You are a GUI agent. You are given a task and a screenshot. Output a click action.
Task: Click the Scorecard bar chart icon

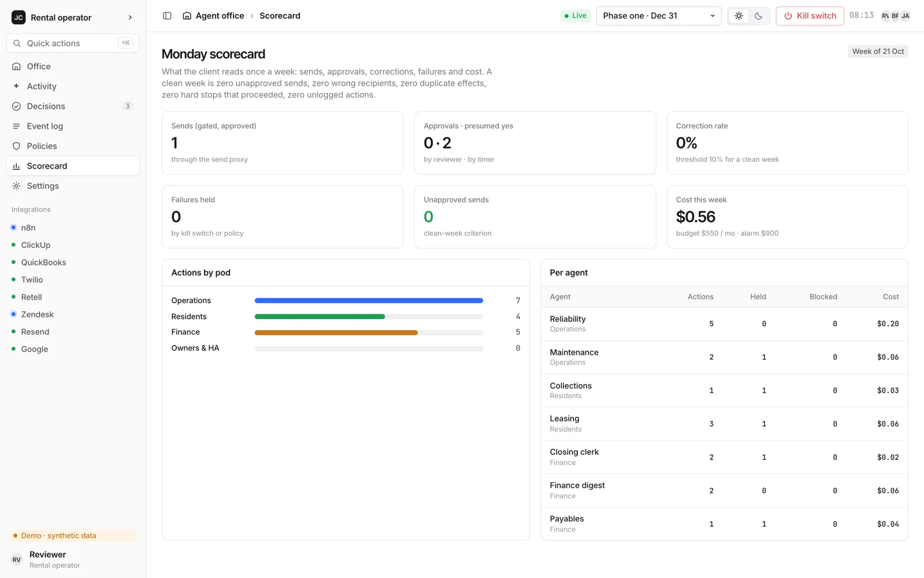tap(17, 166)
